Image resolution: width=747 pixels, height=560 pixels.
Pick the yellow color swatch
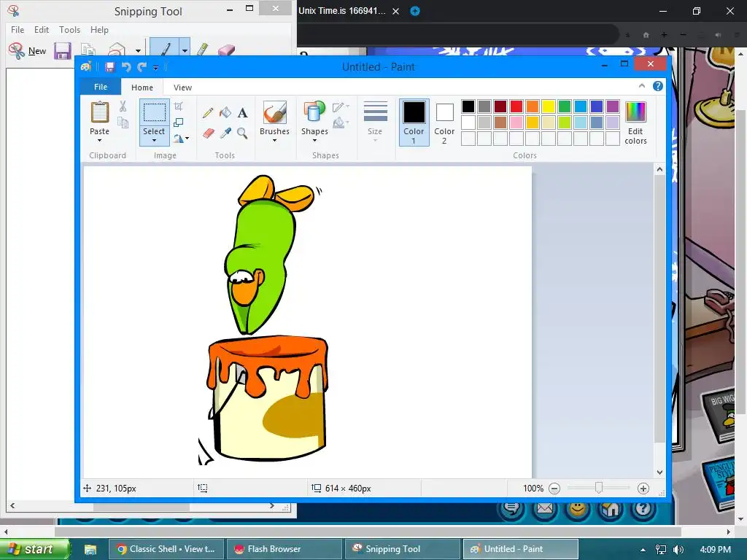coord(549,106)
